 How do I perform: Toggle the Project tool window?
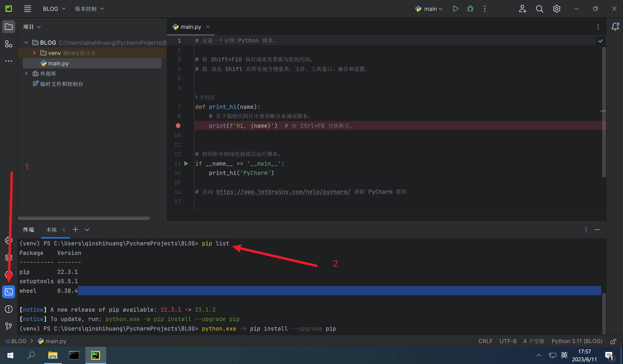9,27
